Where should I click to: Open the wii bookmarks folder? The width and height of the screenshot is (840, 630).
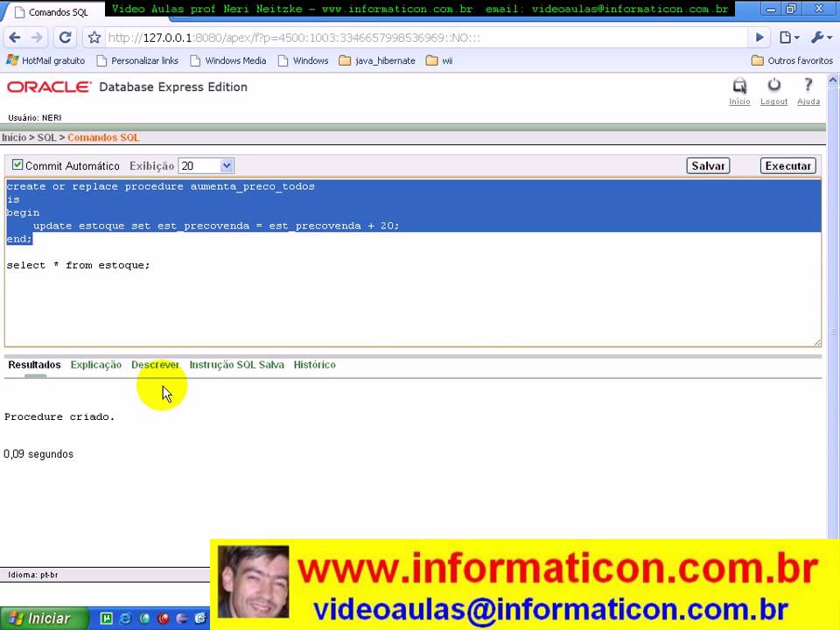pyautogui.click(x=439, y=60)
